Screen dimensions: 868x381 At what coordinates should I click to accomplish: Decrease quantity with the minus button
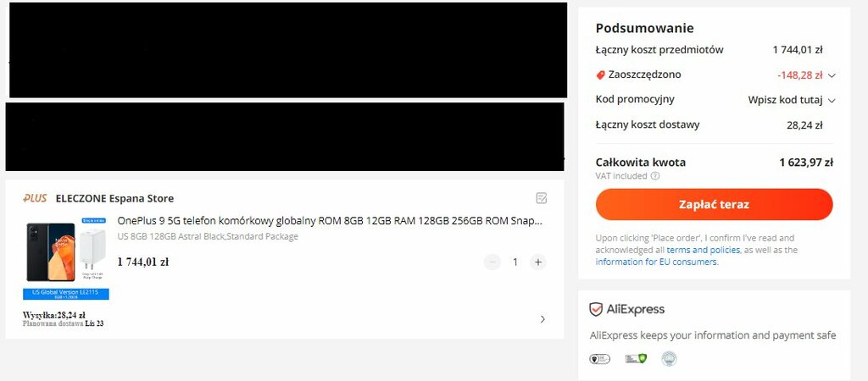[x=492, y=262]
